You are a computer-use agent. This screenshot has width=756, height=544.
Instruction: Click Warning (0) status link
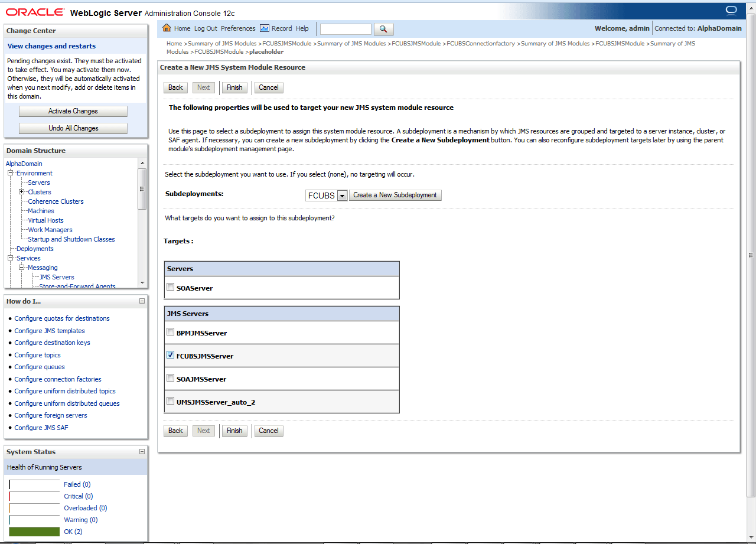tap(80, 520)
